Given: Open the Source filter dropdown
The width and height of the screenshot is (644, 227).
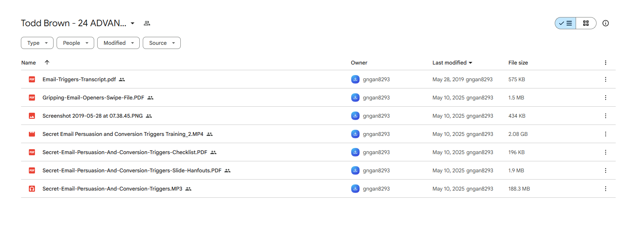Looking at the screenshot, I should (x=162, y=43).
